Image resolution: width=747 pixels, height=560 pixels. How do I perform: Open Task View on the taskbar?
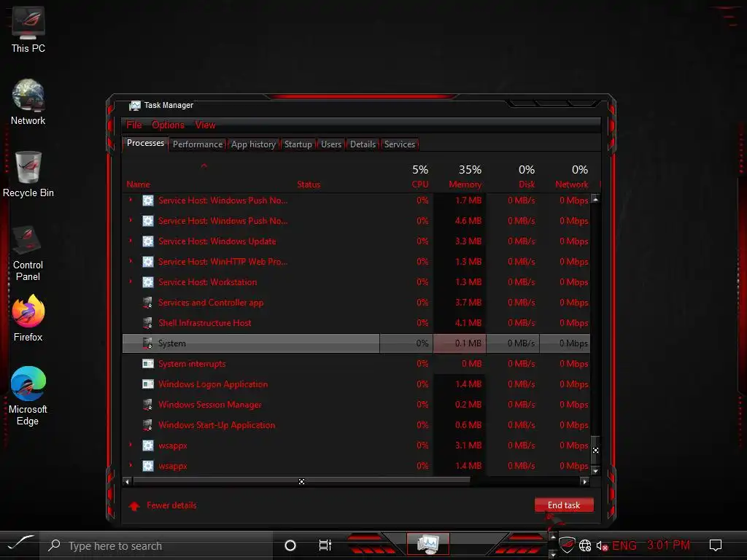click(325, 545)
